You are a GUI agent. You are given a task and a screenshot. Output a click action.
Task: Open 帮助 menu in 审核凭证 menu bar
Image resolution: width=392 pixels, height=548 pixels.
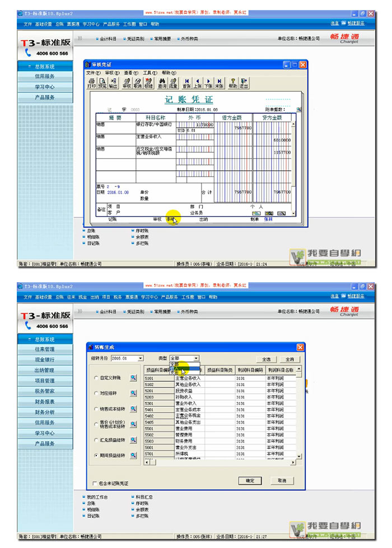point(169,73)
